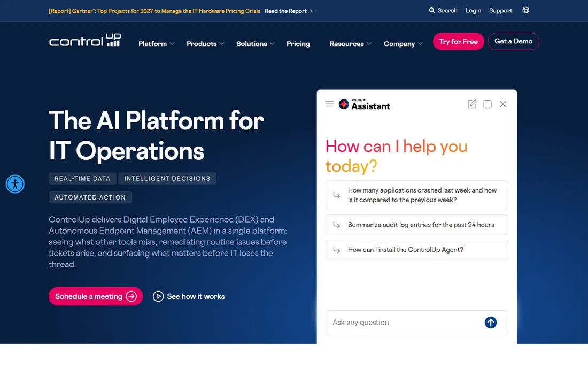Viewport: 588px width, 368px height.
Task: Click Schedule a meeting button
Action: point(96,296)
